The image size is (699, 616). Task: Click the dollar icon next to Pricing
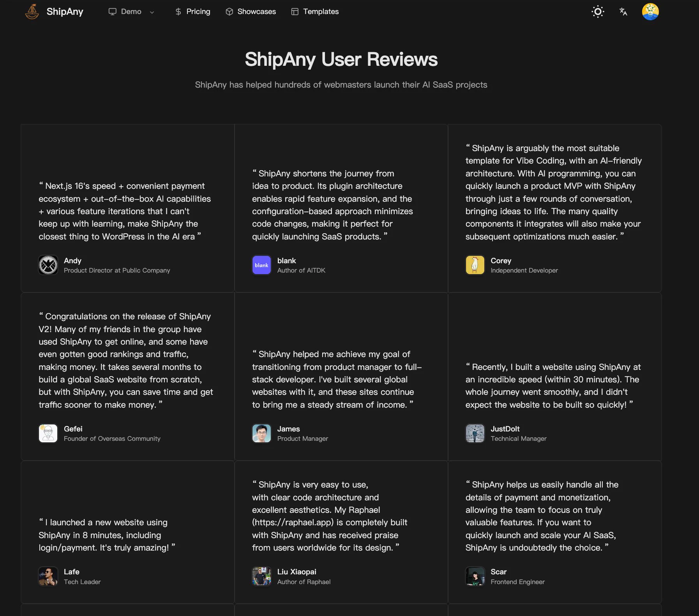coord(178,12)
